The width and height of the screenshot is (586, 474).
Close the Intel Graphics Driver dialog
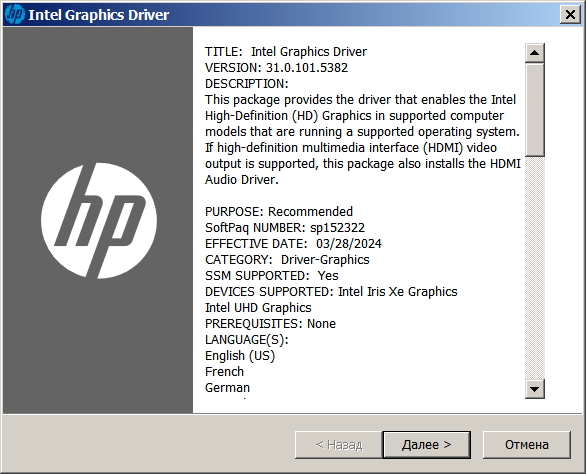coord(570,15)
